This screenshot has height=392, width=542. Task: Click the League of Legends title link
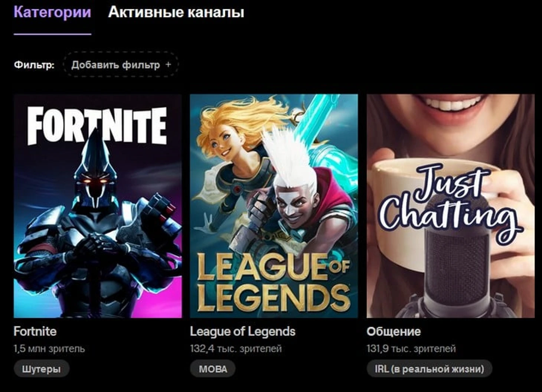pyautogui.click(x=243, y=331)
